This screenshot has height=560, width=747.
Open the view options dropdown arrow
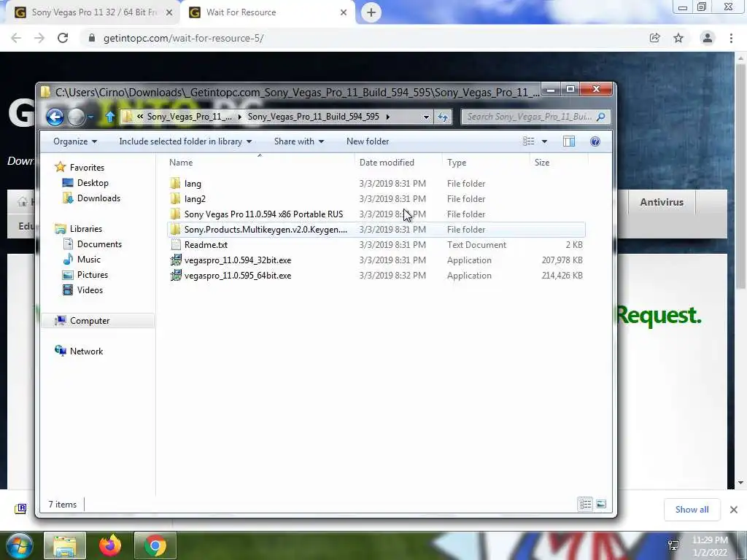(544, 141)
